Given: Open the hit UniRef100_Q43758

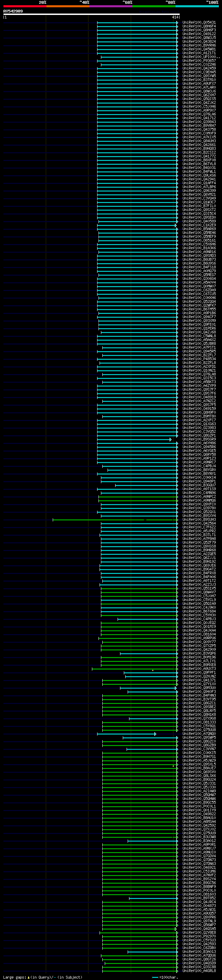Looking at the screenshot, I should click(x=199, y=129).
